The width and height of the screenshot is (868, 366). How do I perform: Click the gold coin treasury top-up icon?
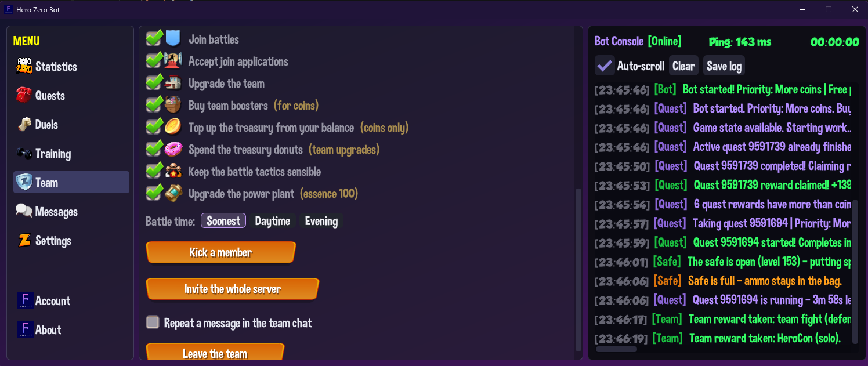(173, 127)
